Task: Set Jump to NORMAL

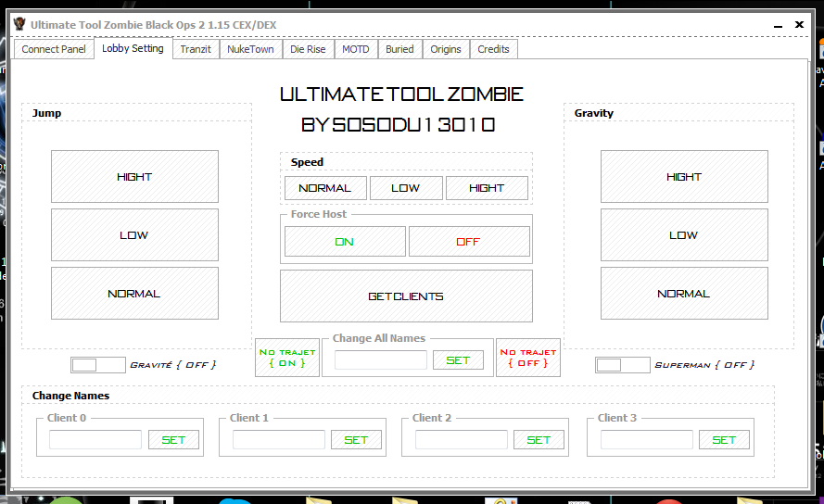Action: (134, 294)
